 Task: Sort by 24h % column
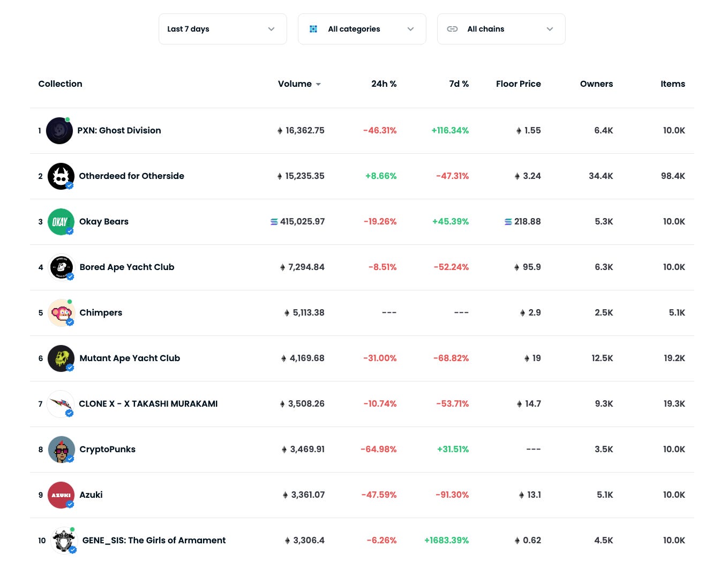(384, 84)
